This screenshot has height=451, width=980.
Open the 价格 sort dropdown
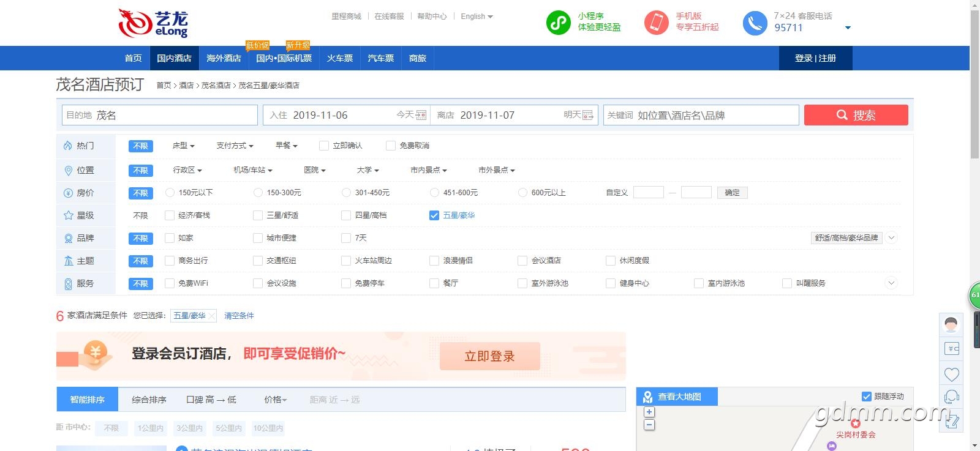point(276,400)
